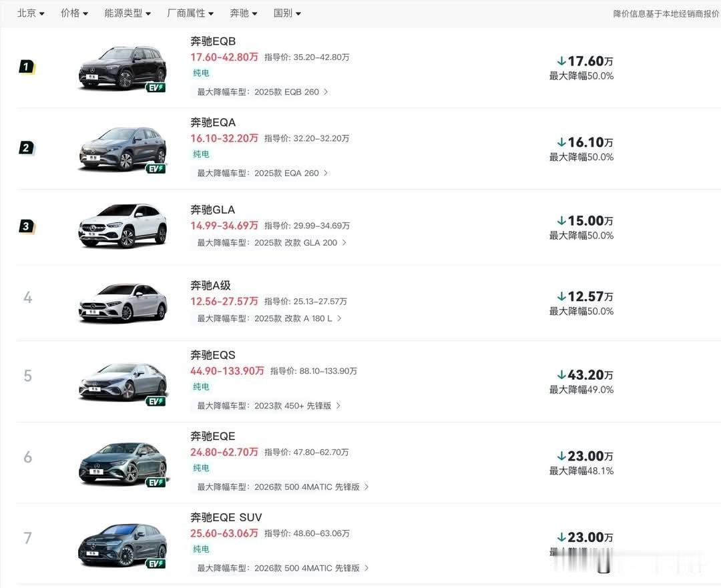721x588 pixels.
Task: Click the EV badge on the 奔驰EQE thumbnail
Action: click(157, 483)
